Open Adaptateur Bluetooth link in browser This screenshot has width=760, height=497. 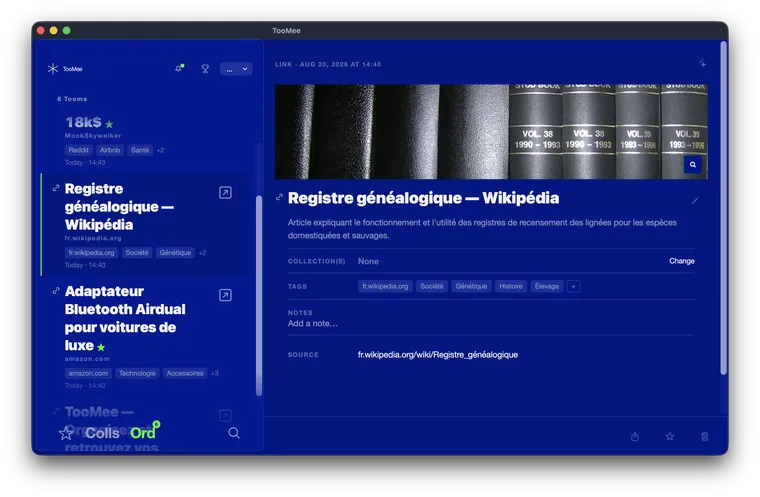coord(225,295)
